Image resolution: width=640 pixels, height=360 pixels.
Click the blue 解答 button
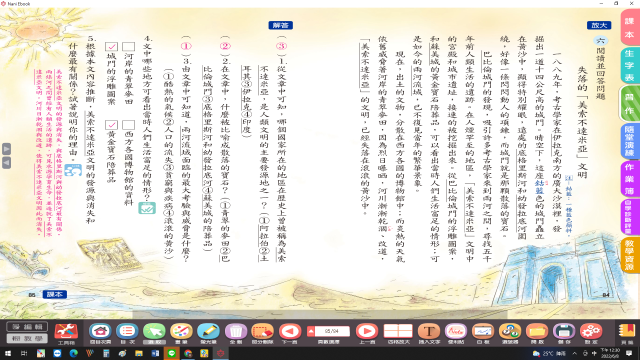(280, 25)
